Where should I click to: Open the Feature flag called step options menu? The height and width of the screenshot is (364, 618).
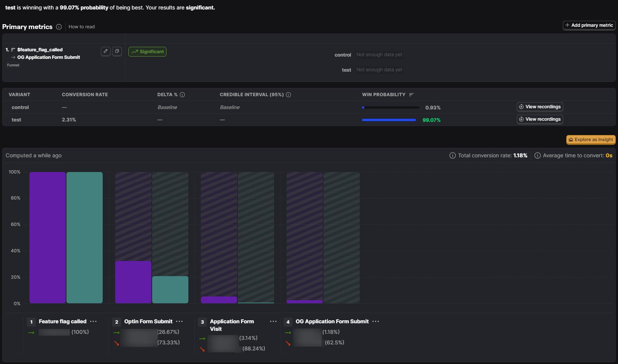coord(93,321)
